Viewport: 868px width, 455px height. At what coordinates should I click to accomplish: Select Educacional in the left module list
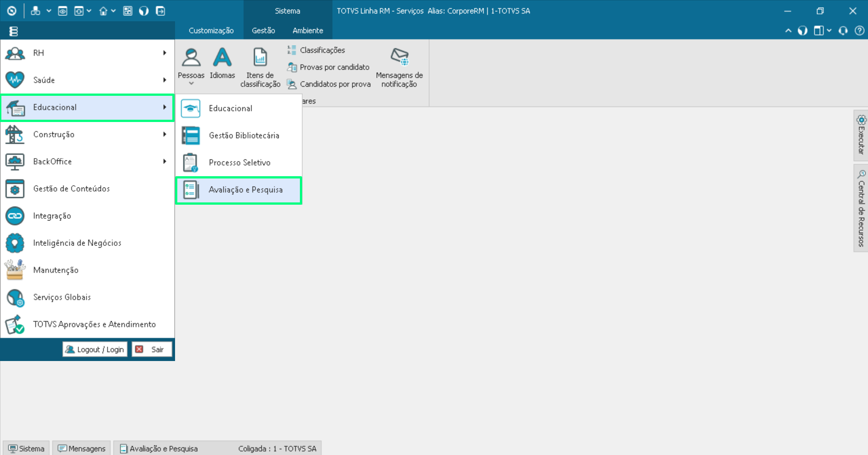[x=87, y=108]
